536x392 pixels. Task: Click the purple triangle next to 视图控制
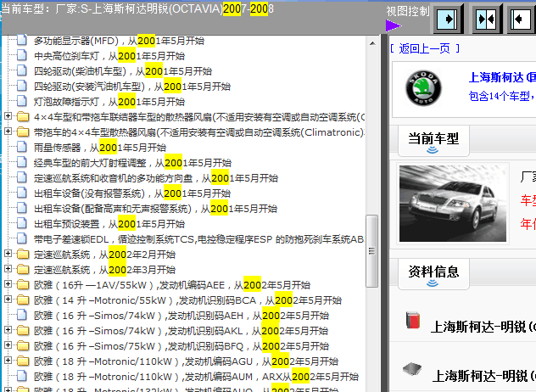[394, 25]
